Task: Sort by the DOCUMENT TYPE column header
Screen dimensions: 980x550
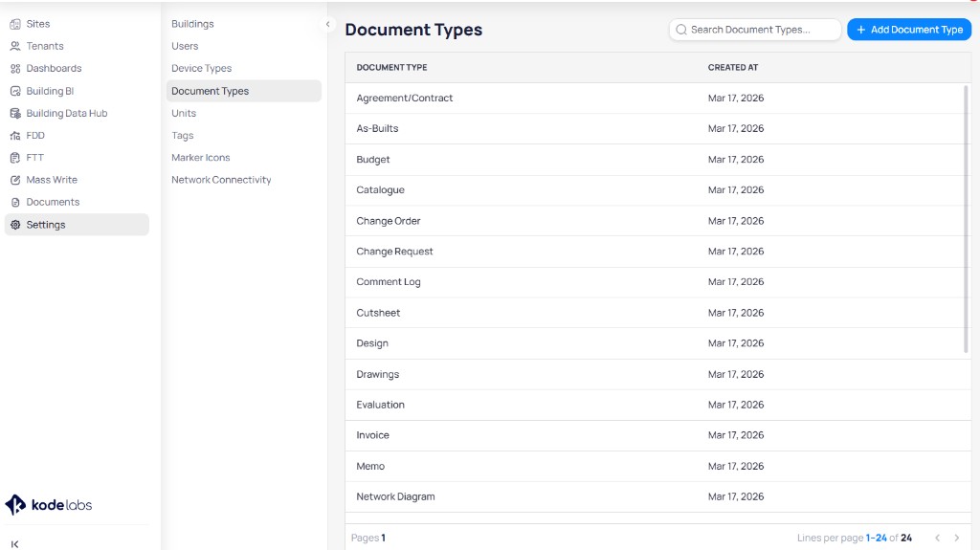Action: [391, 68]
